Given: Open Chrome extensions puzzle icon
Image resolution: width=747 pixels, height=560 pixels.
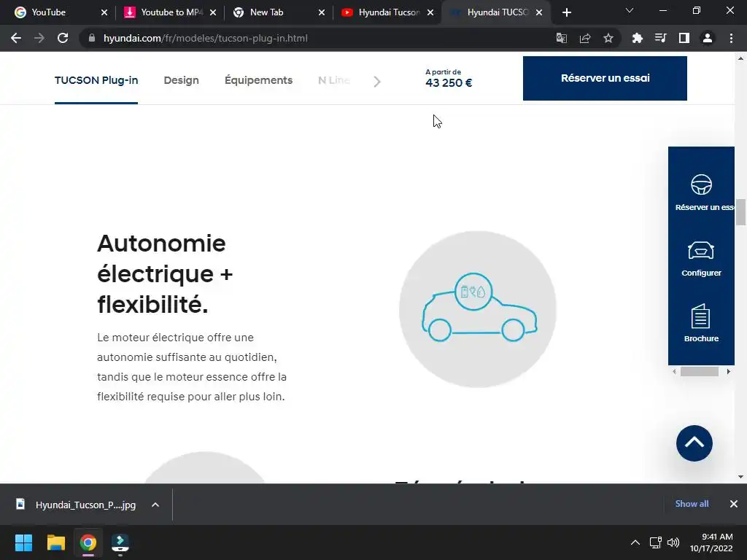Looking at the screenshot, I should tap(637, 38).
